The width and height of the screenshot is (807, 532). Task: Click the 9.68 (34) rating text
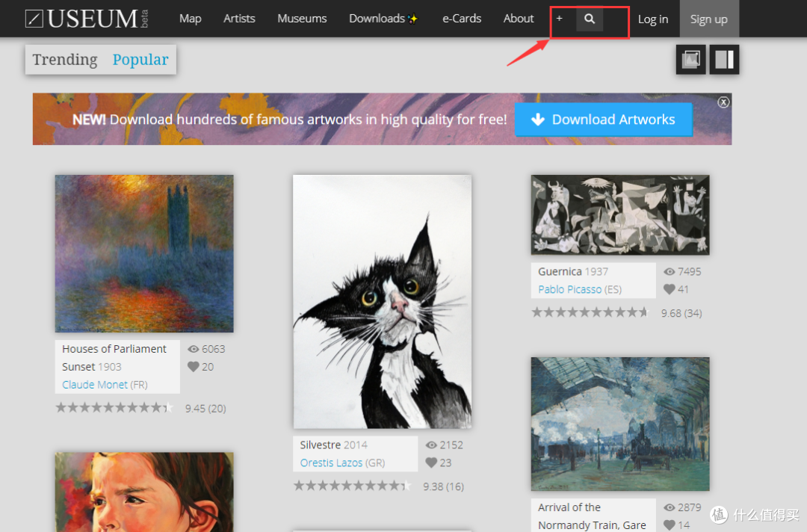tap(681, 313)
